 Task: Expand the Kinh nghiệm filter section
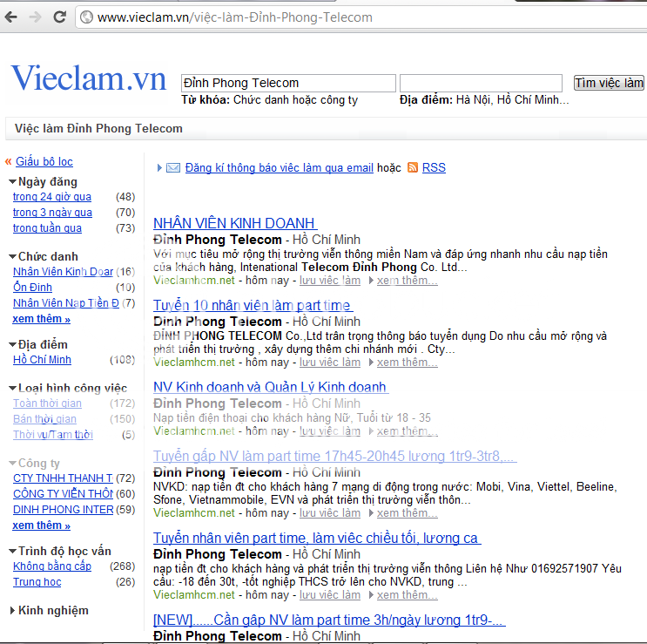[12, 611]
